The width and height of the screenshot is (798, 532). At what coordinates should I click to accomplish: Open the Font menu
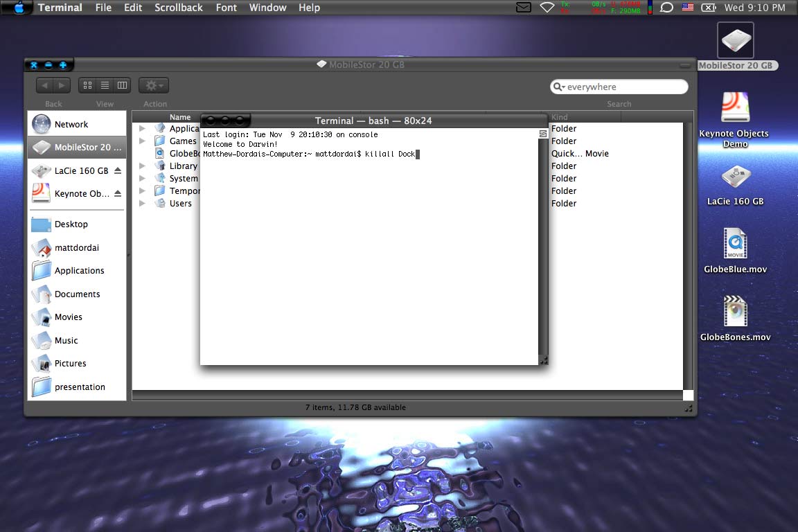226,8
